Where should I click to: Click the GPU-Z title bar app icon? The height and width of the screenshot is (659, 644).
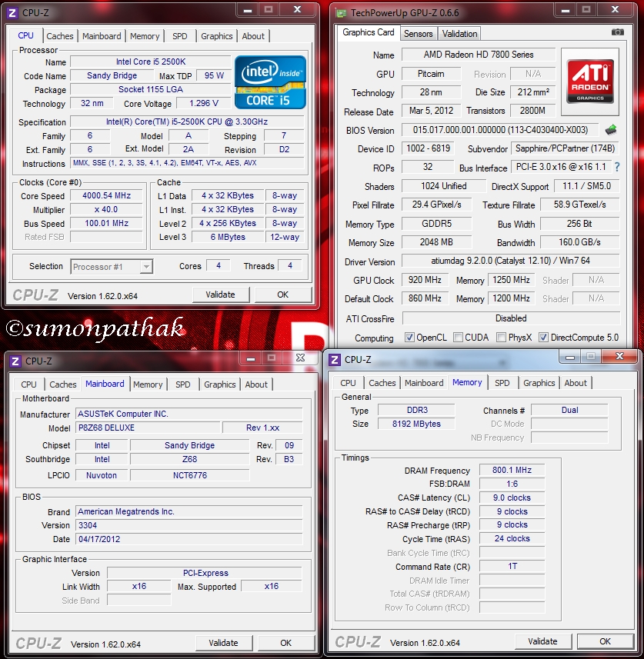[341, 13]
